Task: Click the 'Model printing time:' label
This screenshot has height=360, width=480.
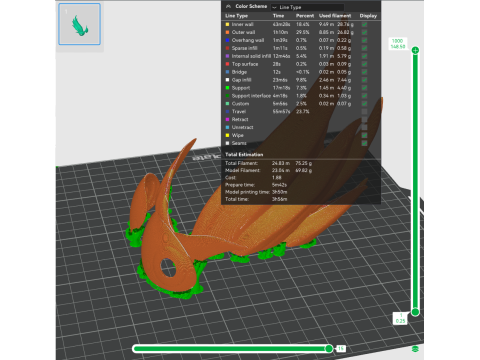Action: [x=247, y=192]
